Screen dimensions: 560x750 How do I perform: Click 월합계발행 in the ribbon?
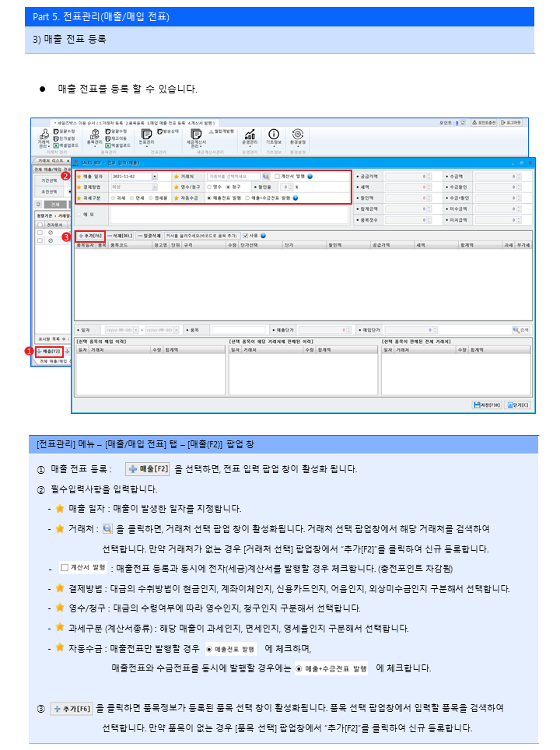[x=222, y=131]
